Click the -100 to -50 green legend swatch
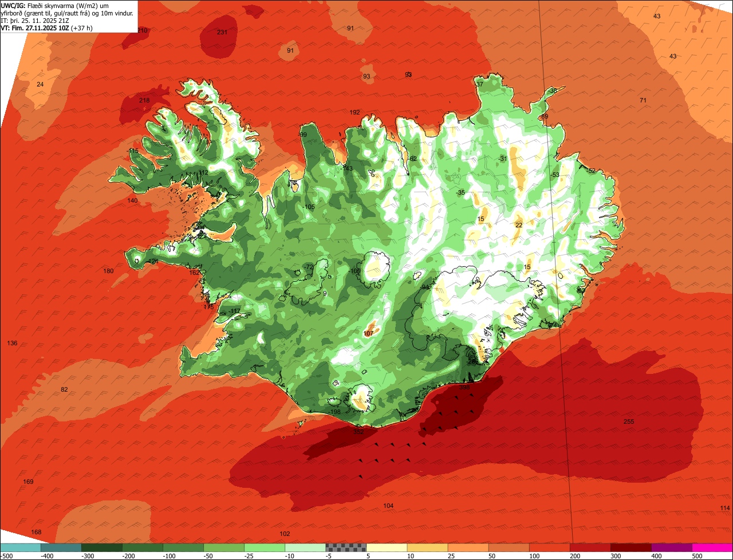The image size is (733, 560). [183, 547]
